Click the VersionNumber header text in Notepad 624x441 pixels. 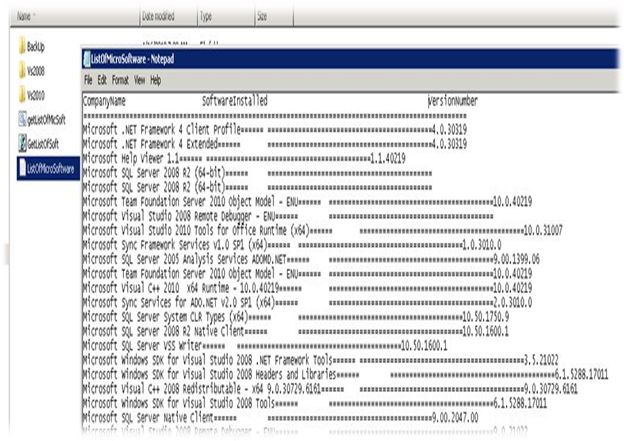453,101
